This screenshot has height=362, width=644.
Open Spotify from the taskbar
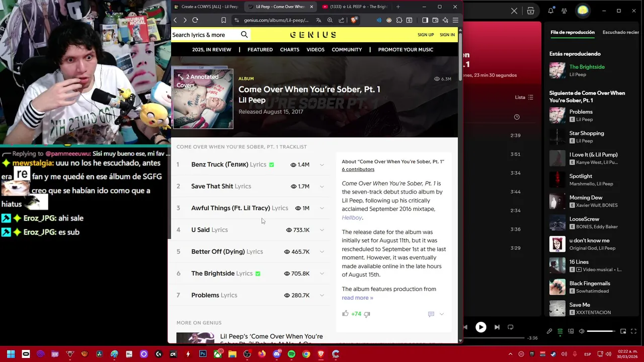pos(291,354)
